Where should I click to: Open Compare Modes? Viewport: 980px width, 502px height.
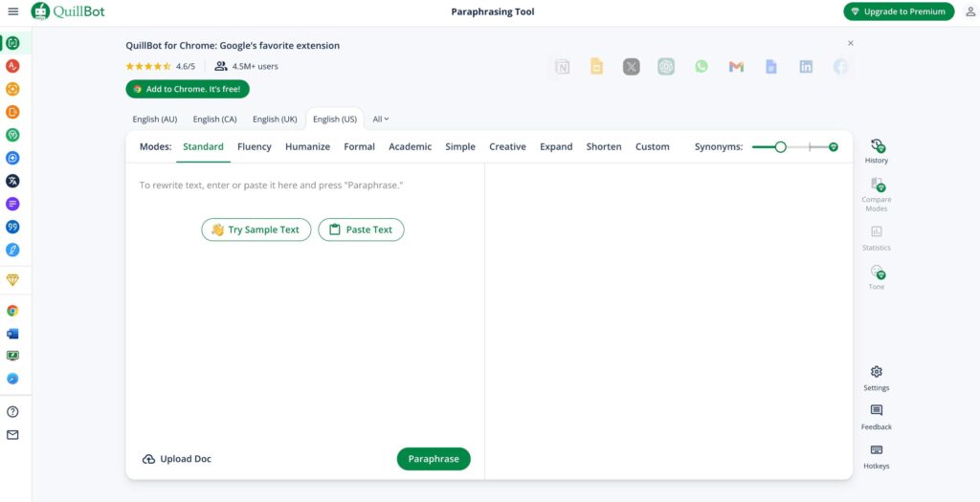click(877, 195)
